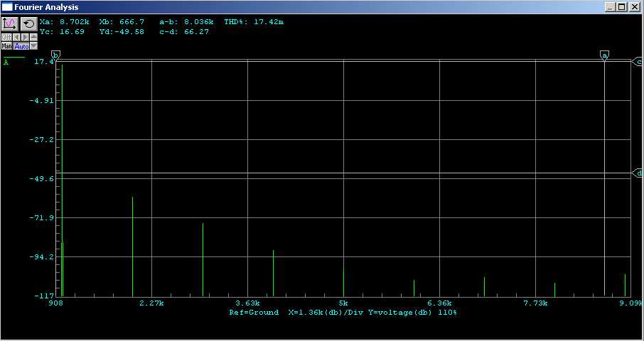Close the Fourier Analysis window
Viewport: 644px width, 341px height.
(635, 7)
